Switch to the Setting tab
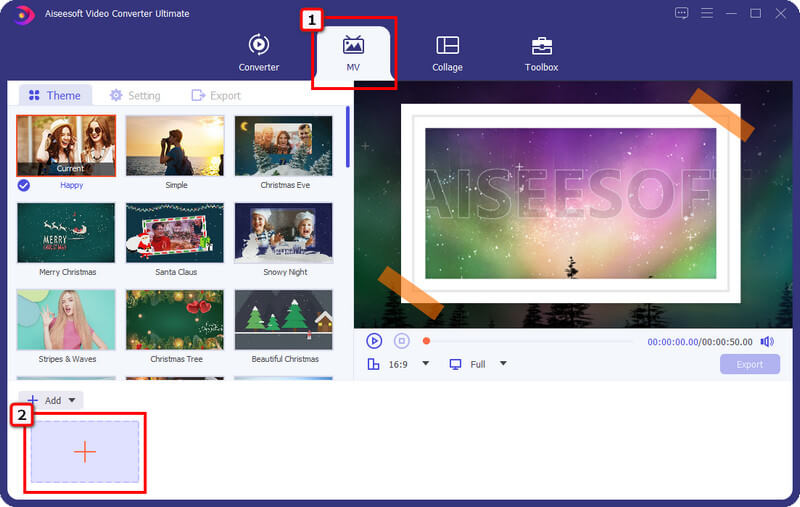800x507 pixels. (x=135, y=95)
